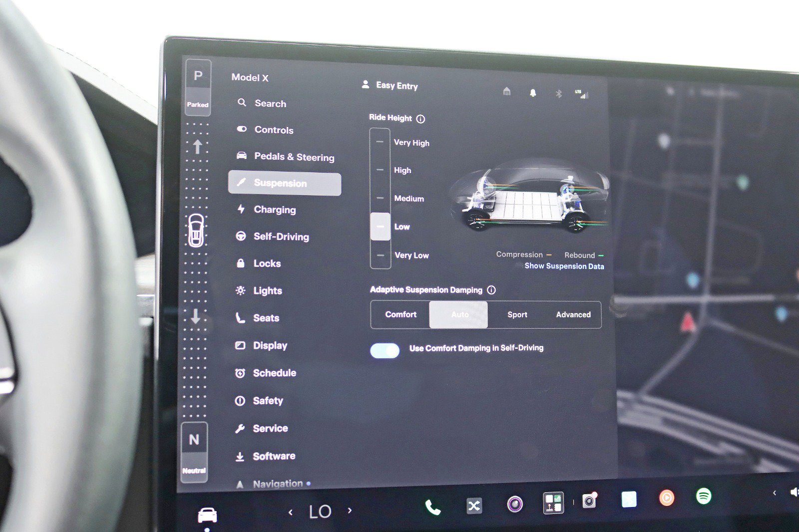Open the Controls menu
Screen dimensions: 799x532
pyautogui.click(x=265, y=130)
